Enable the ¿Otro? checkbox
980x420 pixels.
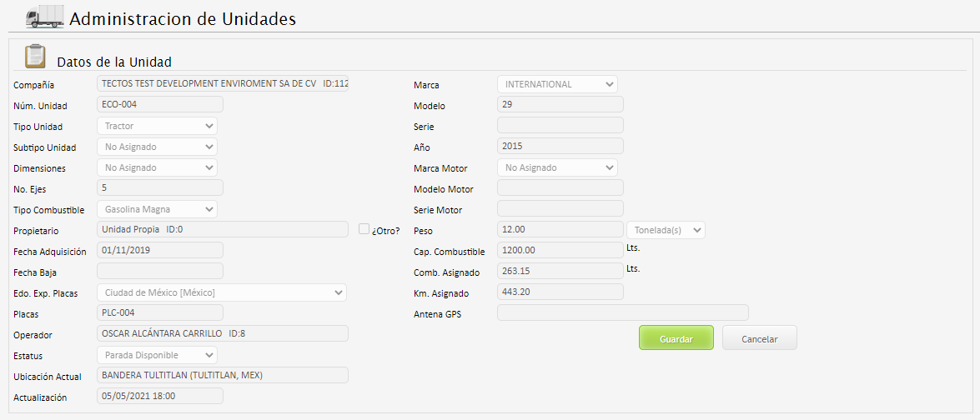tap(364, 229)
